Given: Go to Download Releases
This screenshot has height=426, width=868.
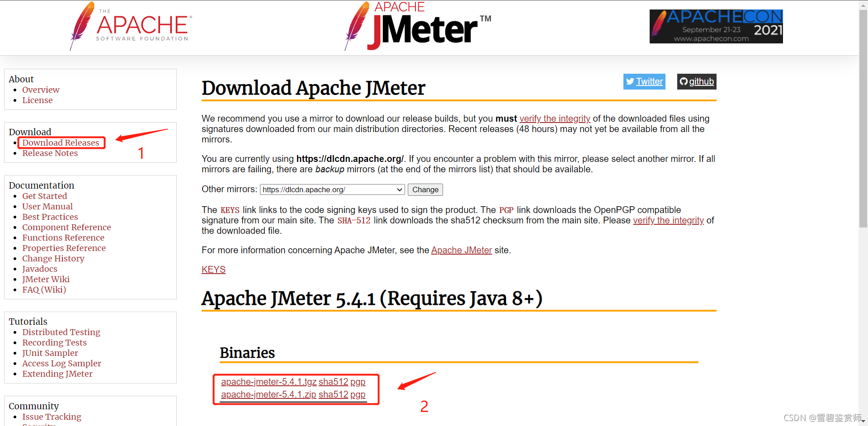Looking at the screenshot, I should [x=61, y=142].
